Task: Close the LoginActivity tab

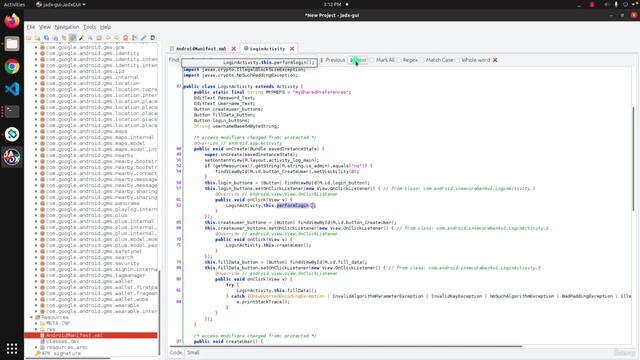Action: (292, 49)
